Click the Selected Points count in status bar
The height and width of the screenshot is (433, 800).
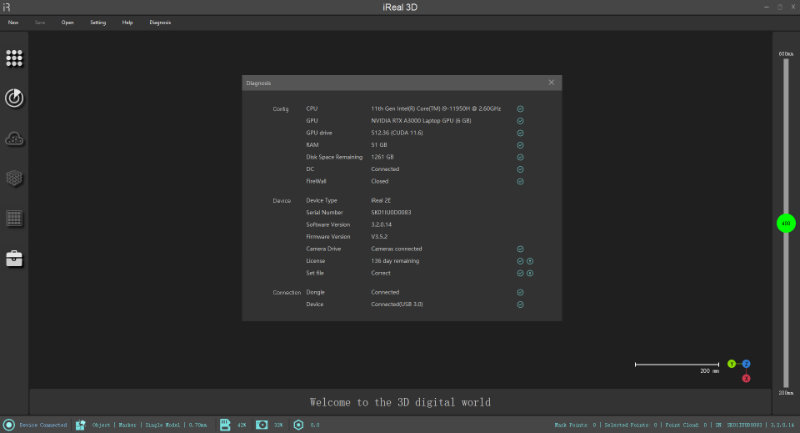point(631,425)
